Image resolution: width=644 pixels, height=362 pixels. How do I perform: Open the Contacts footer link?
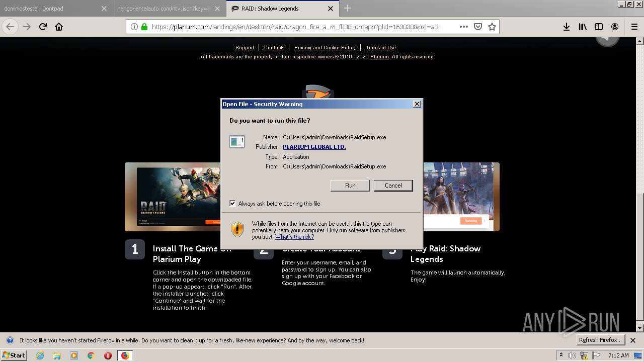[x=274, y=48]
